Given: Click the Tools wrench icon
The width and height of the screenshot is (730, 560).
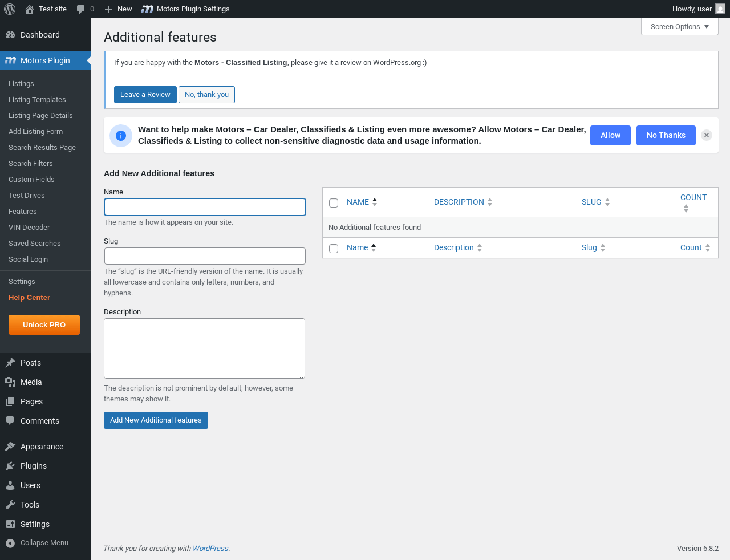Looking at the screenshot, I should 10,505.
